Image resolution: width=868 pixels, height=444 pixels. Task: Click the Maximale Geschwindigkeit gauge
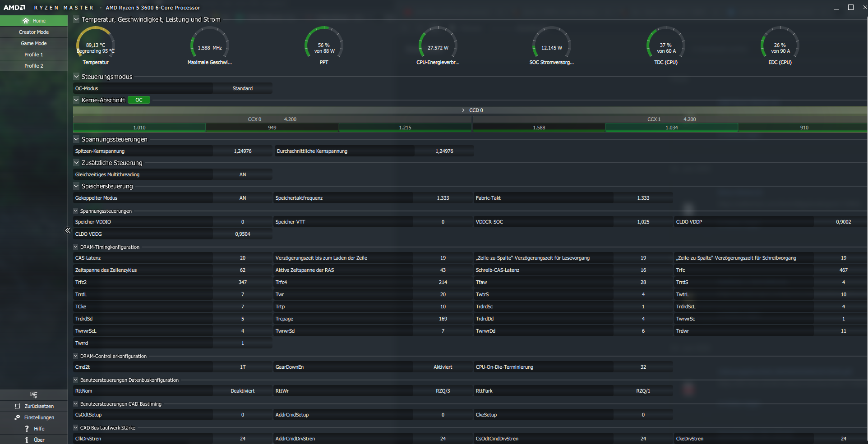(210, 46)
